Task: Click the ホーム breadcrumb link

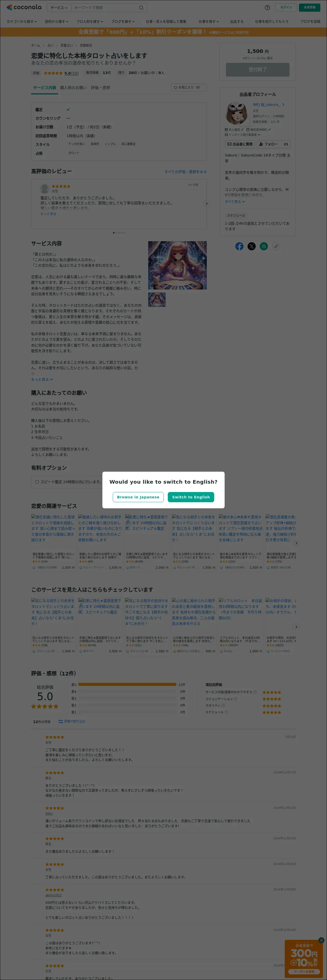Action: pos(35,45)
